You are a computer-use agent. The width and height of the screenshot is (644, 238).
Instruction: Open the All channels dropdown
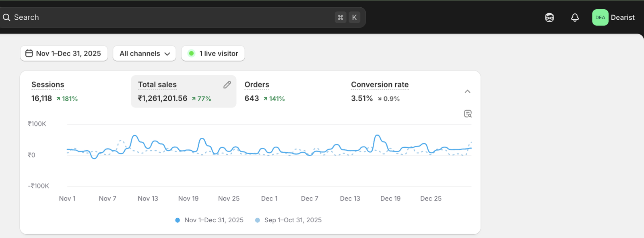(144, 54)
